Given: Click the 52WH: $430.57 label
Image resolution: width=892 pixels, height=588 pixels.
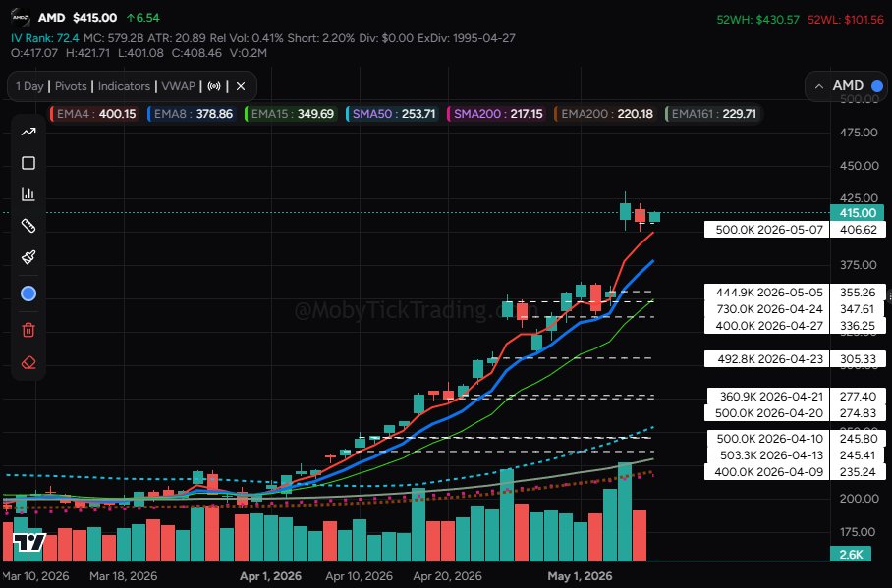Looking at the screenshot, I should tap(757, 20).
